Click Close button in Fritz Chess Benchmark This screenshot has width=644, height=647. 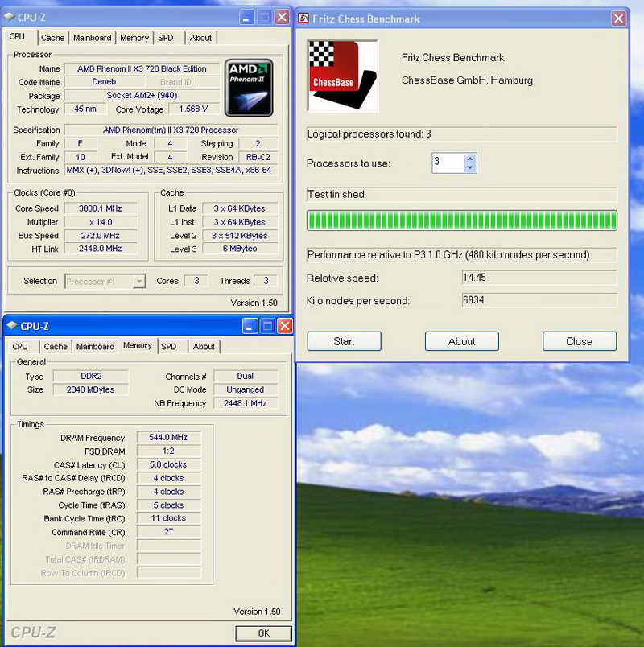(579, 341)
